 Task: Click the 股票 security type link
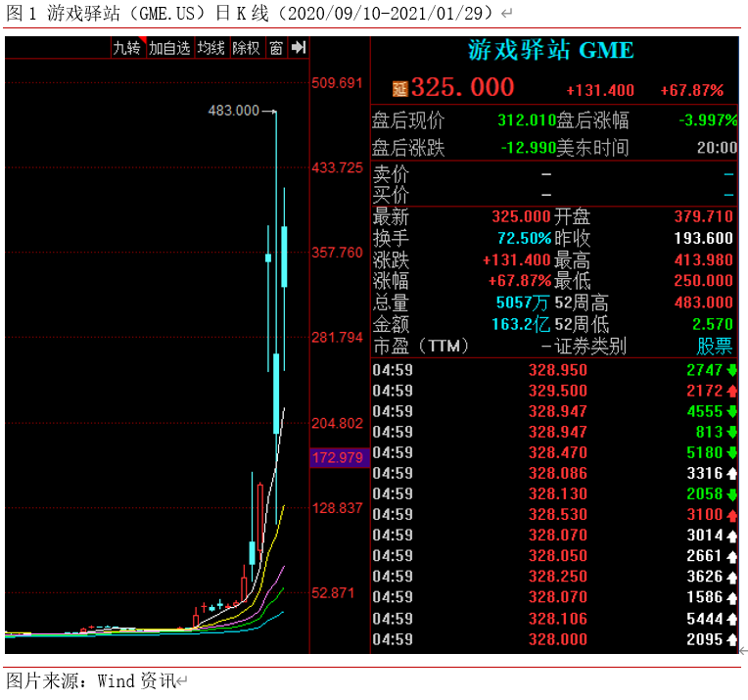coord(715,346)
